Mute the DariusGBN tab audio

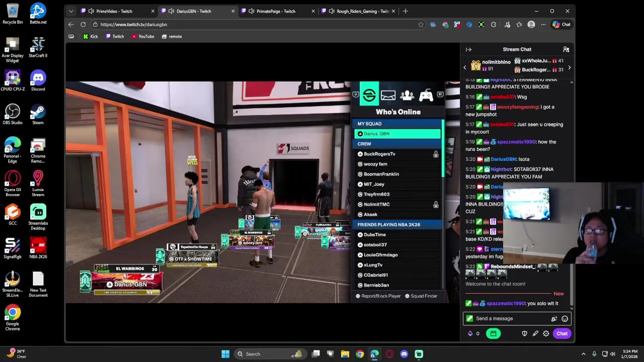(171, 11)
